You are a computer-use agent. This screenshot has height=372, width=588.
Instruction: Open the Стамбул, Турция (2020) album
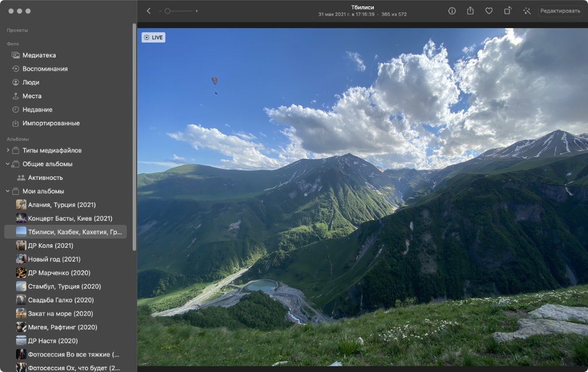pos(64,286)
